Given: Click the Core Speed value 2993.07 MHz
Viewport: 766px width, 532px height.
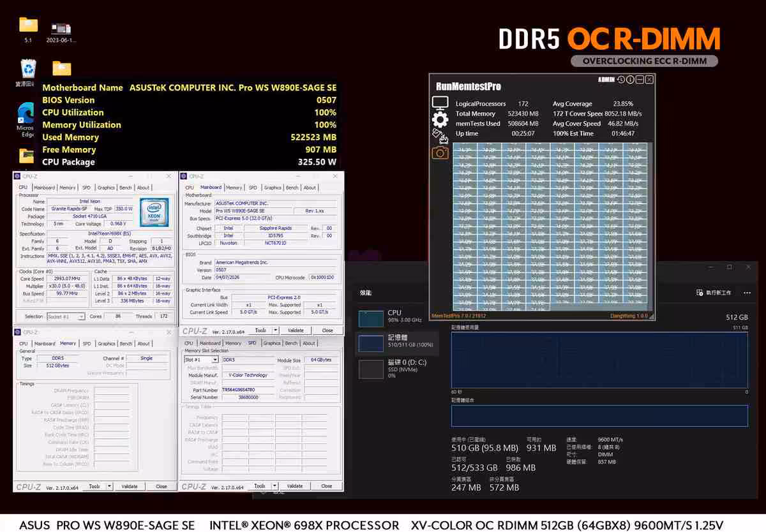Looking at the screenshot, I should point(68,279).
